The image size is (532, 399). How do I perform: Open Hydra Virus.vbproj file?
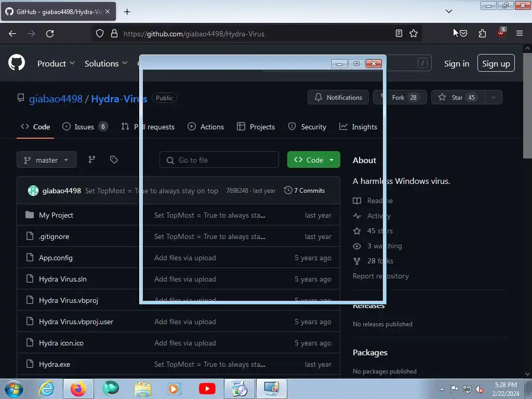pos(69,300)
